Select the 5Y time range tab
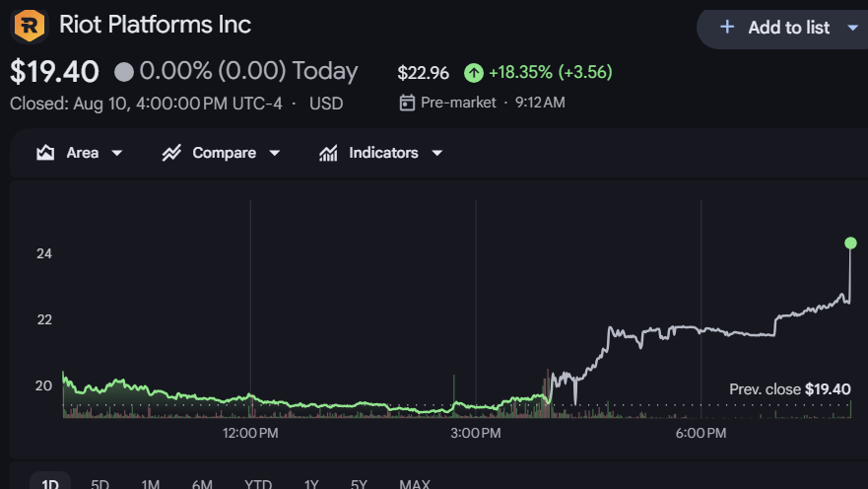 [359, 483]
